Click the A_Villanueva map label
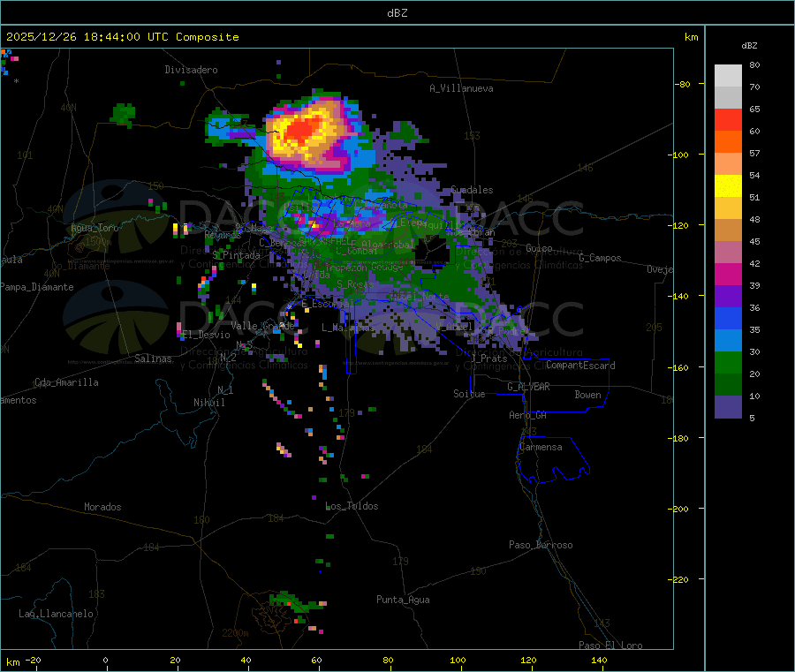 (461, 88)
